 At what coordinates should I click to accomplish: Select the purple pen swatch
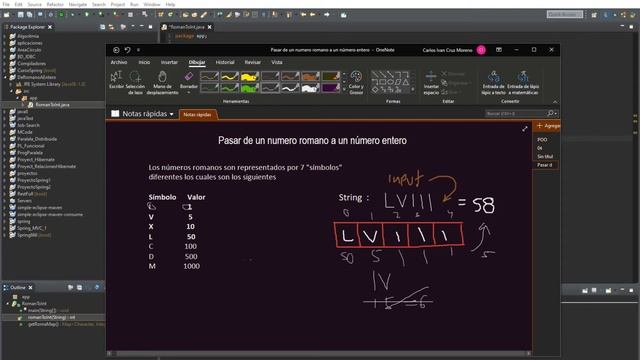331,87
